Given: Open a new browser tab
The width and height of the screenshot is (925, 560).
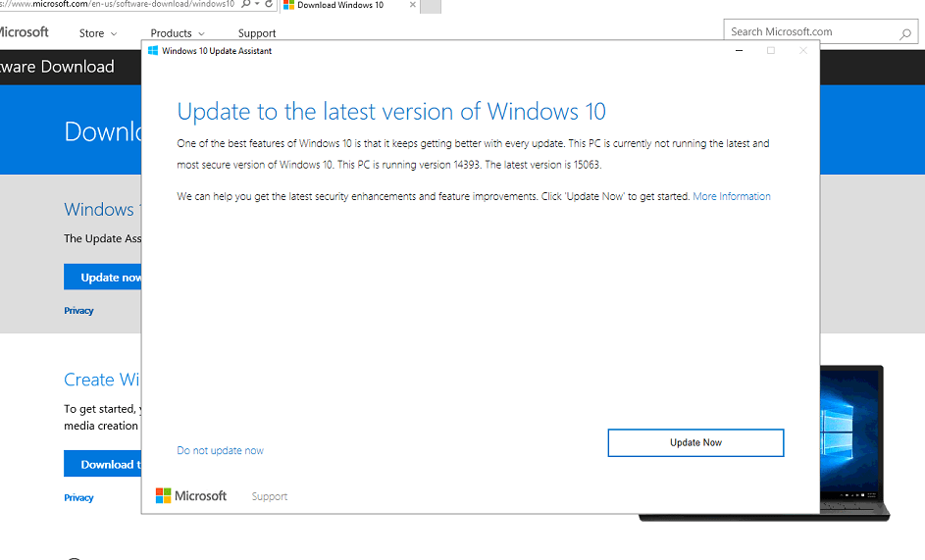Looking at the screenshot, I should 431,6.
